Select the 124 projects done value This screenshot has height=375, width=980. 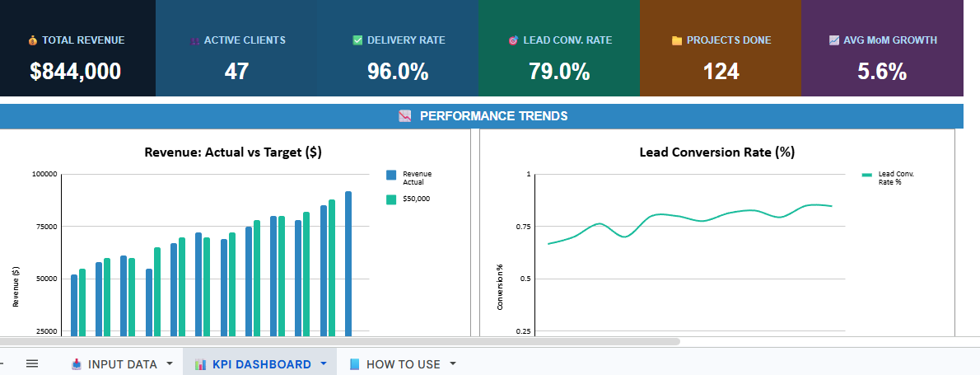click(x=721, y=72)
